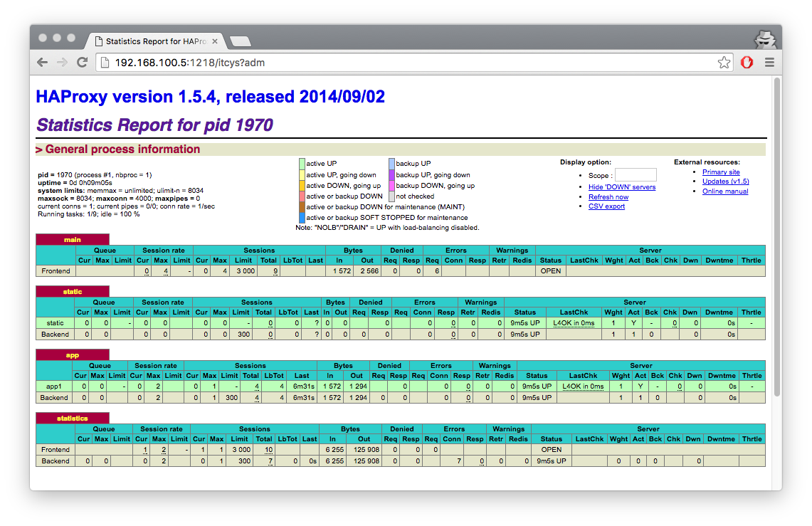Screen dimensions: 812x526
Task: Click the 2 566 bytes out value
Action: (369, 270)
